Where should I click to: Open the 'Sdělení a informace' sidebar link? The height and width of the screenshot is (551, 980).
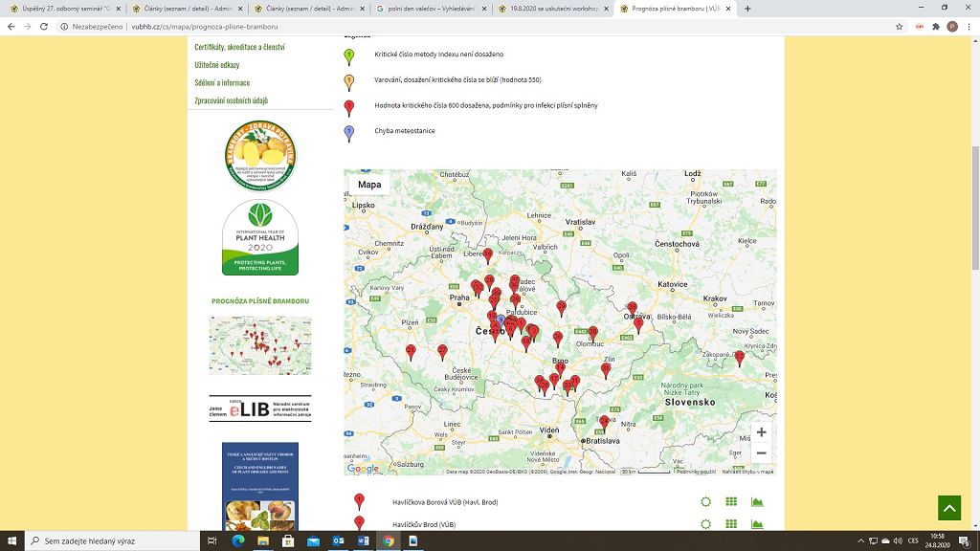pos(222,82)
